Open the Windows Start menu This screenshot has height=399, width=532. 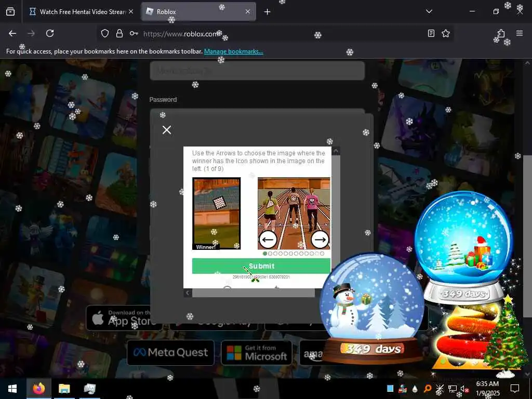(x=12, y=389)
